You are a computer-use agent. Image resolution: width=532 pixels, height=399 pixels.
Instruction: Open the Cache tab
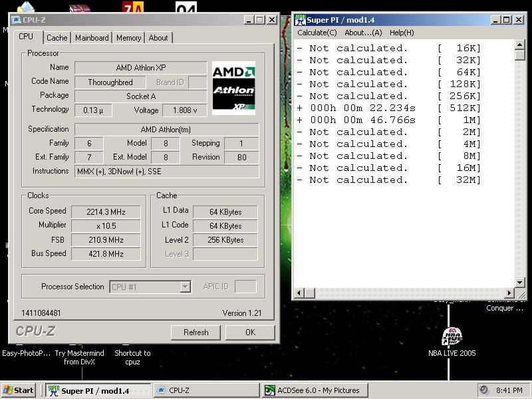pos(57,38)
